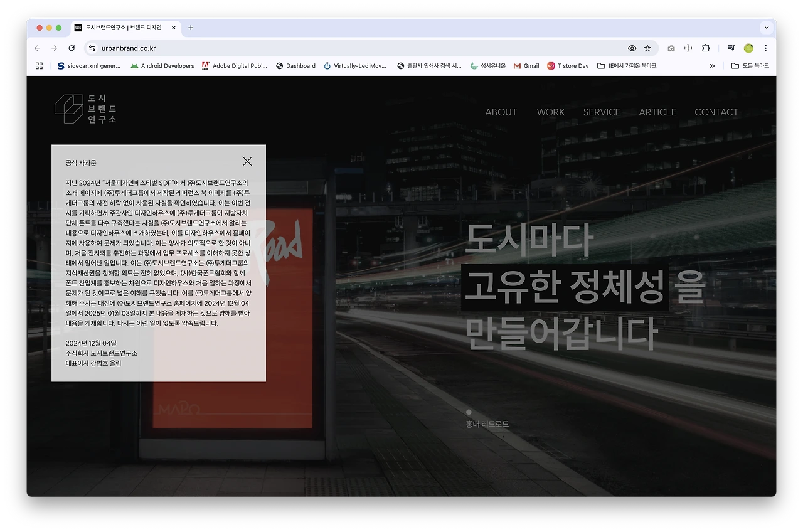Open a new browser tab
803x532 pixels.
[191, 28]
